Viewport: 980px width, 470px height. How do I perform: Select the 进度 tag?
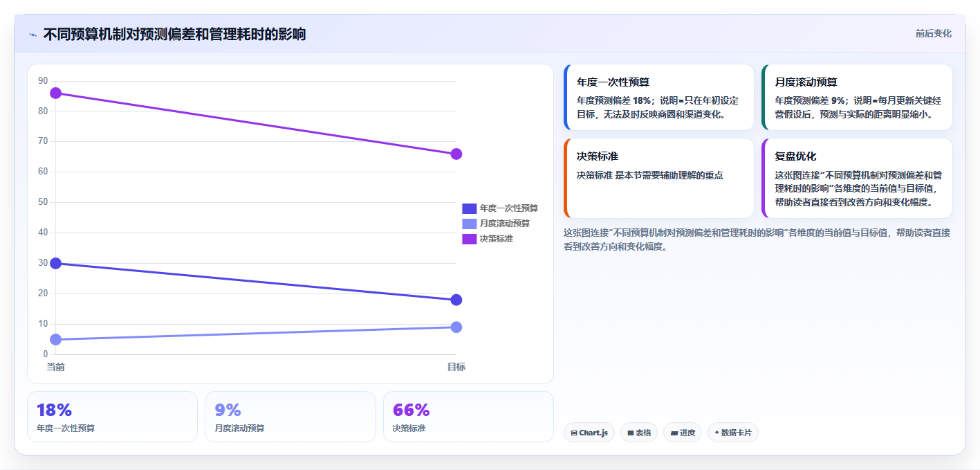click(683, 433)
